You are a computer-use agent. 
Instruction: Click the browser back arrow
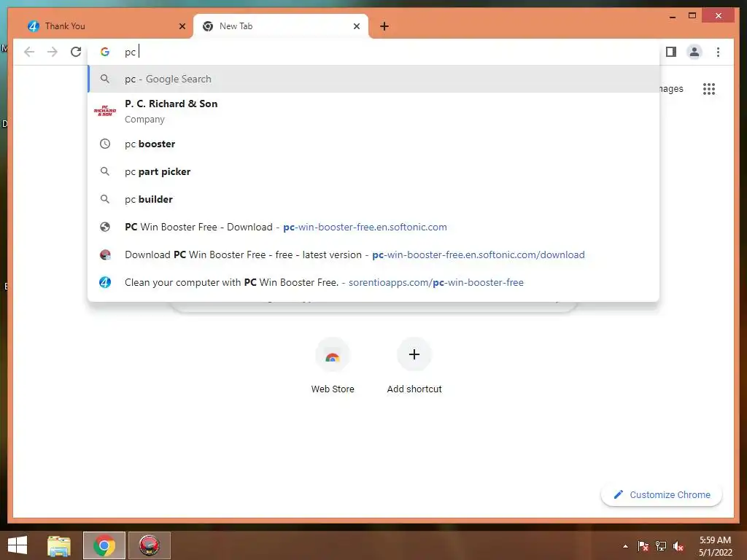pos(29,52)
